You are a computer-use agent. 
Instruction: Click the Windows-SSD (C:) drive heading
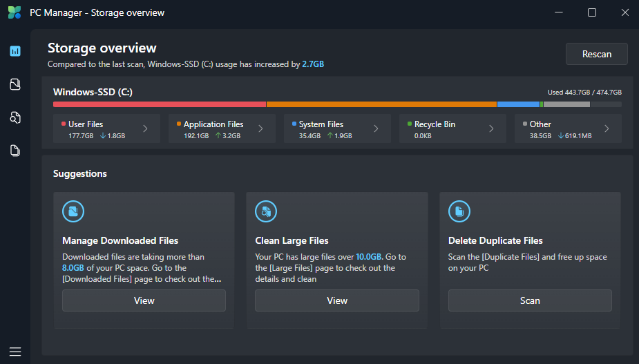tap(93, 92)
